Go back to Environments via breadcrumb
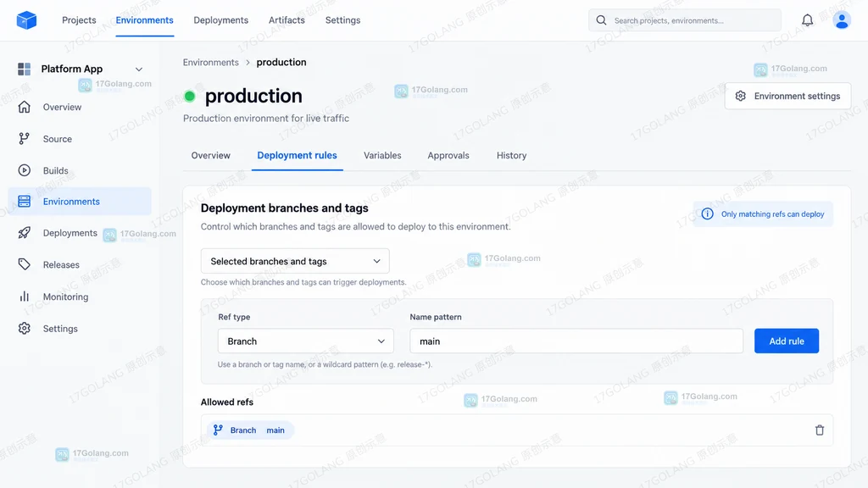This screenshot has height=488, width=868. pyautogui.click(x=211, y=63)
